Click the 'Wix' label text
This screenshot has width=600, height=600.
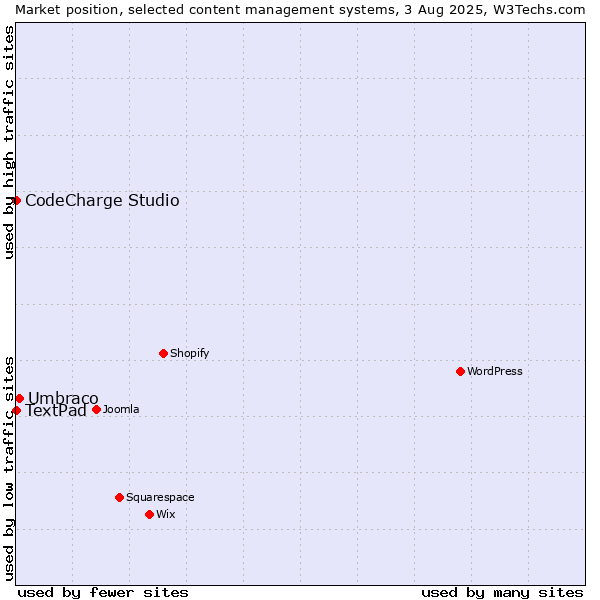click(166, 514)
